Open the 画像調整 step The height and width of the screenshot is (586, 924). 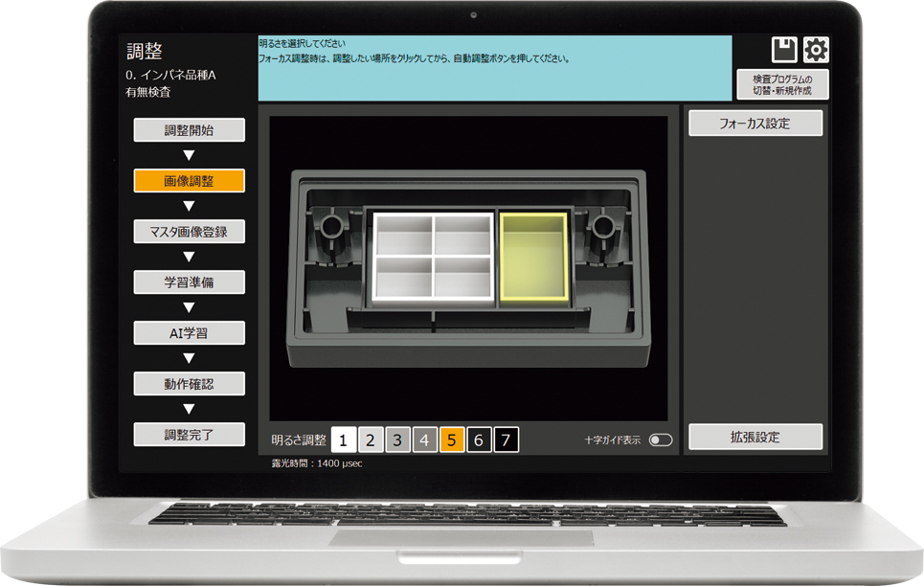coord(189,181)
